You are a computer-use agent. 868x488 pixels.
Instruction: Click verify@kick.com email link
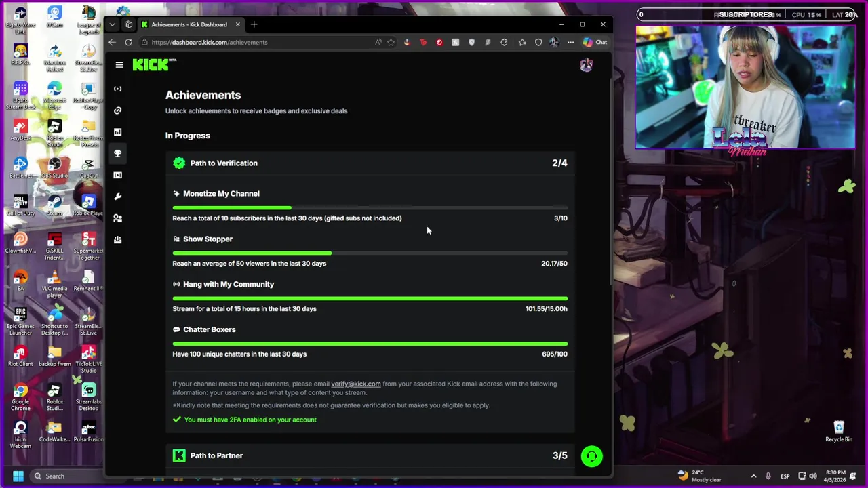[x=356, y=384]
